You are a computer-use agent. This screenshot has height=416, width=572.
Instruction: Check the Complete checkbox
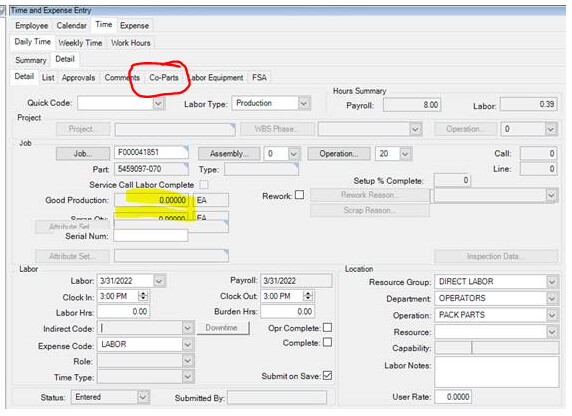click(x=328, y=342)
